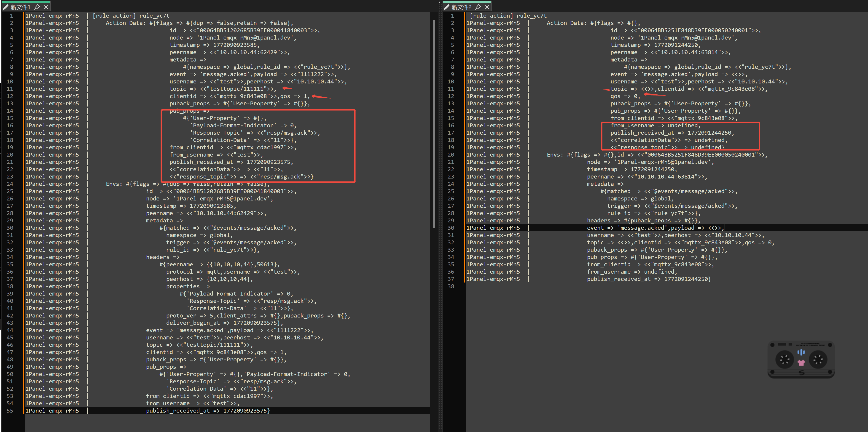Click the pencil icon on 新文件1 tab
Image resolution: width=868 pixels, height=432 pixels.
(6, 7)
